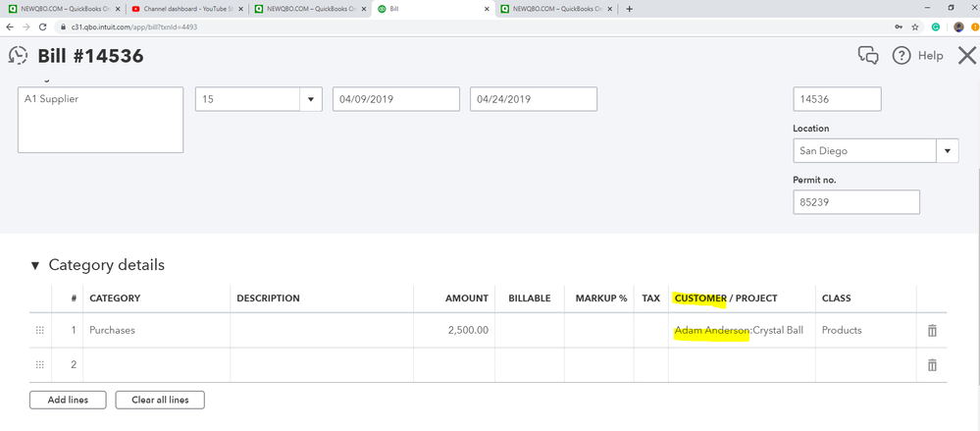Click the AMOUNT column header
Screen dimensions: 980x431
(466, 298)
